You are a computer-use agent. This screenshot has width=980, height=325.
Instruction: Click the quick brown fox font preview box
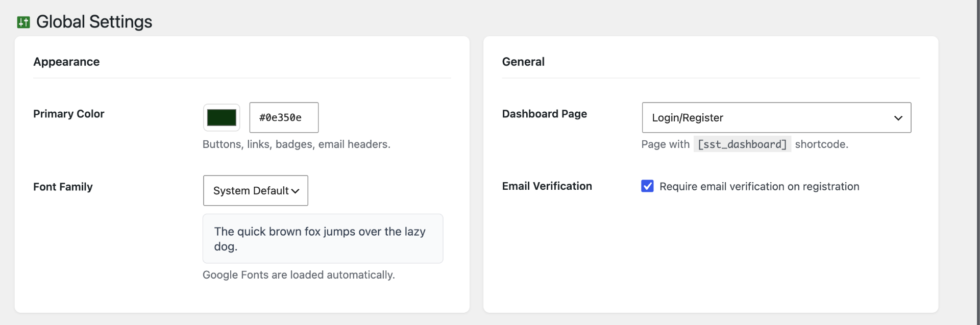coord(323,239)
